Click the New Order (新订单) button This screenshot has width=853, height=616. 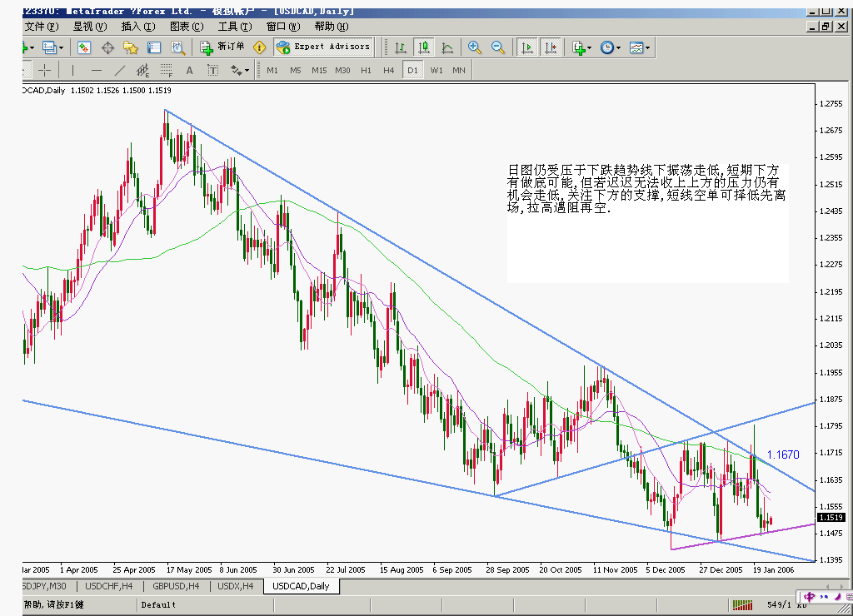click(x=222, y=47)
